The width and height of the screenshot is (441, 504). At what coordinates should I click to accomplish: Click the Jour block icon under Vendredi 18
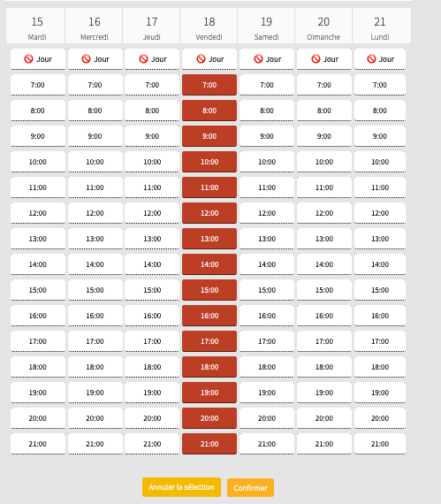[201, 59]
